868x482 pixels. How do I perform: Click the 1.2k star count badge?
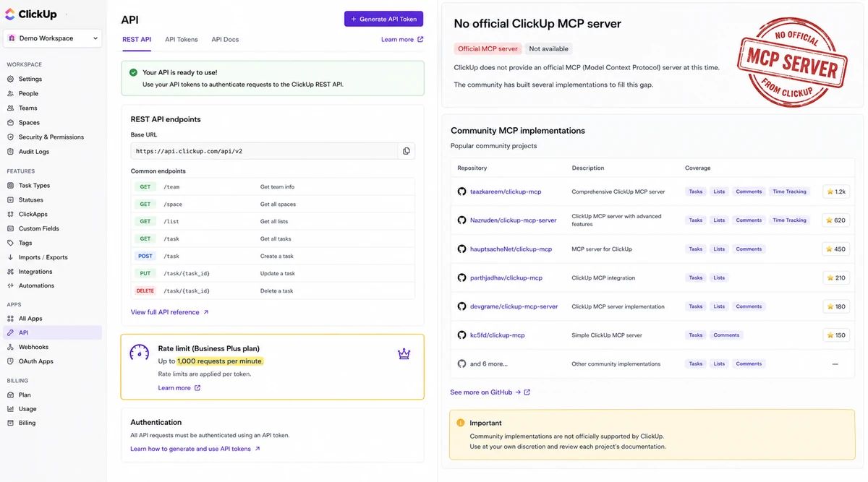pyautogui.click(x=835, y=191)
